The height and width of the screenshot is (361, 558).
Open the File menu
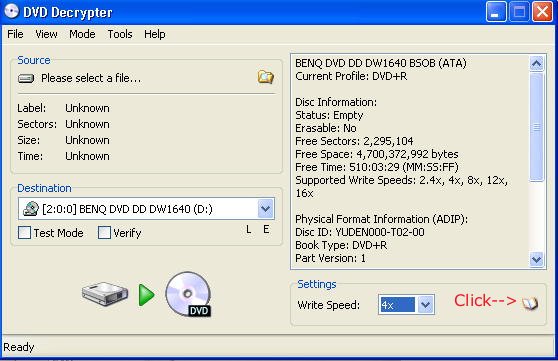click(15, 34)
